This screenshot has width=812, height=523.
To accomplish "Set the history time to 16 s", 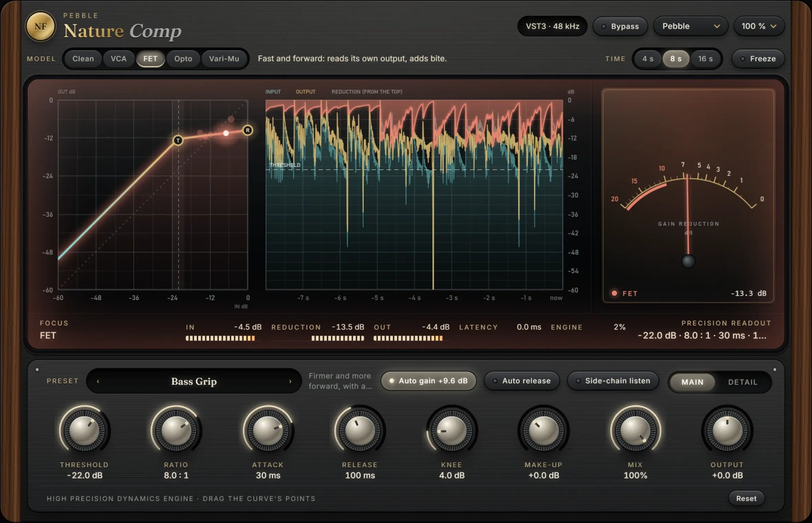I will coord(705,59).
